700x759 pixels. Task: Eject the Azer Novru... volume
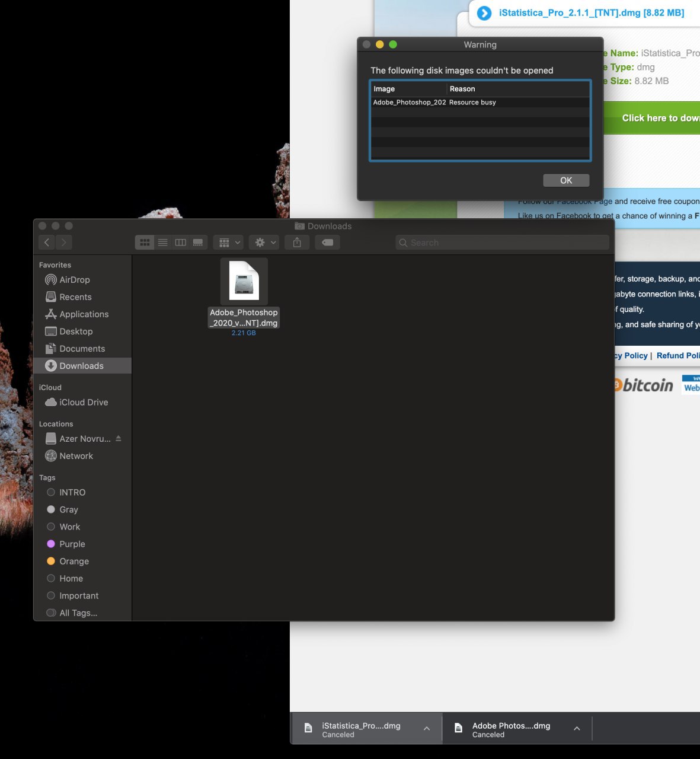[118, 438]
